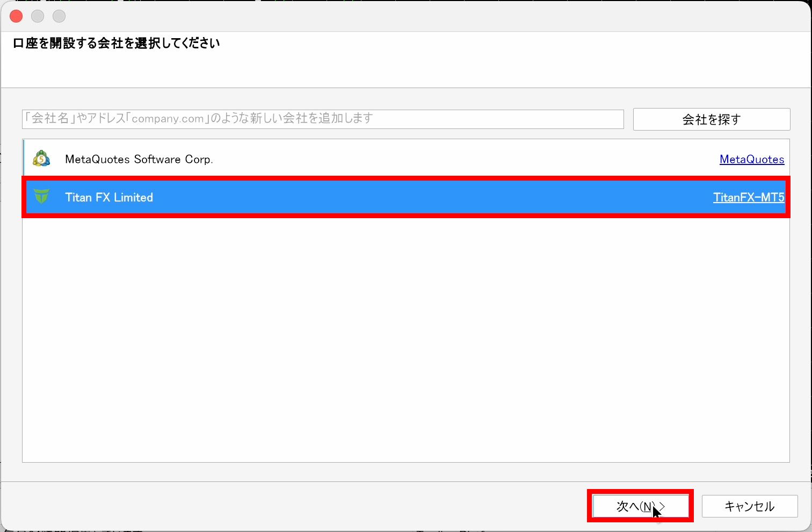Click the Titan FX green shield icon
812x532 pixels.
tap(41, 197)
